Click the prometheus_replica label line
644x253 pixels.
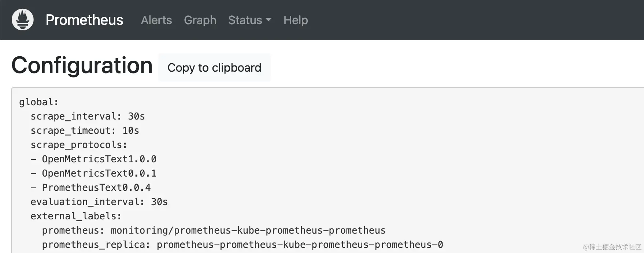242,245
